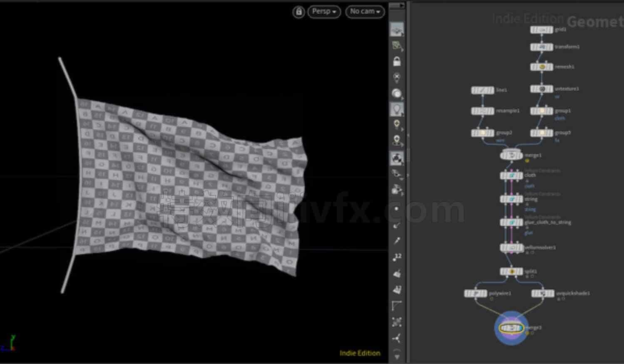624x364 pixels.
Task: Select the cloth Vellum Constraints node
Action: (511, 176)
